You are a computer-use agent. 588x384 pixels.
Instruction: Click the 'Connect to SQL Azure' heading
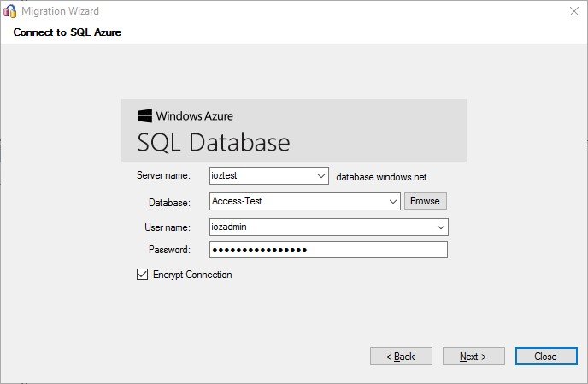pos(68,32)
